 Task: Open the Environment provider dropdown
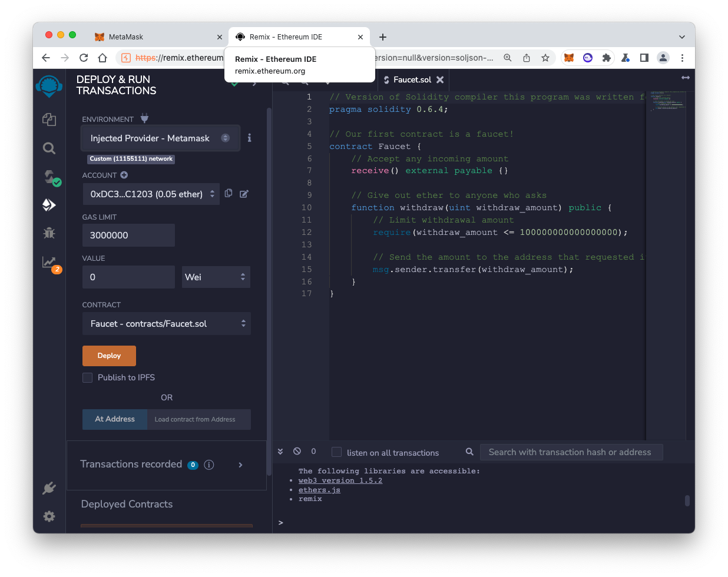pyautogui.click(x=160, y=138)
